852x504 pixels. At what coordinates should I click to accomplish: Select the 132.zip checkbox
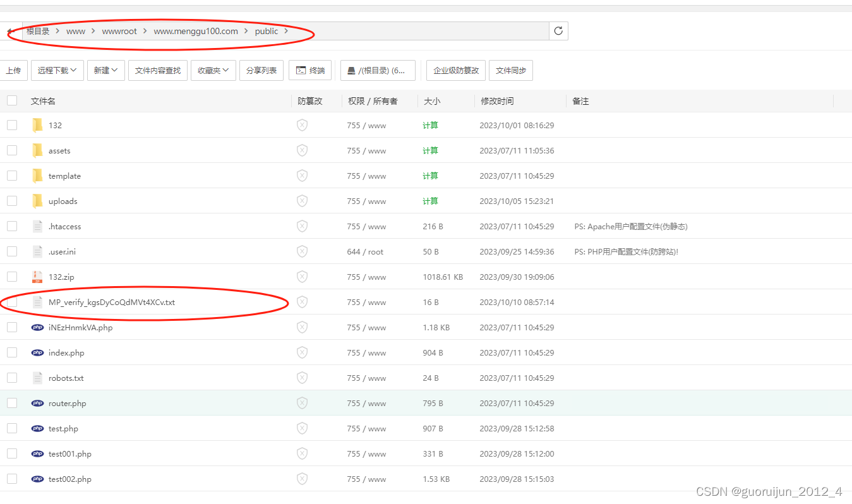pos(12,277)
